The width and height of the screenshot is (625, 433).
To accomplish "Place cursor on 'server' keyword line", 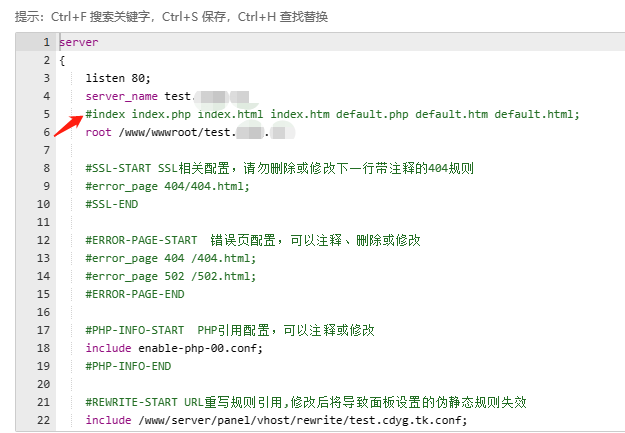I will pos(79,42).
